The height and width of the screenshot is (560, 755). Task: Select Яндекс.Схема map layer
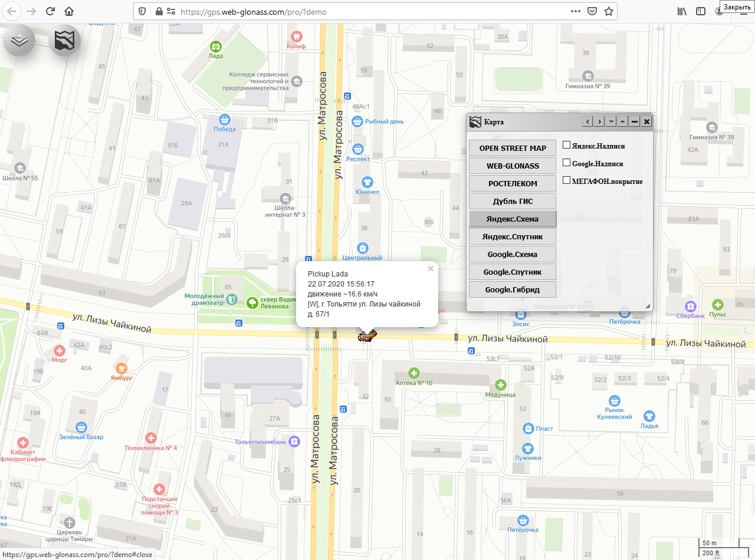513,219
